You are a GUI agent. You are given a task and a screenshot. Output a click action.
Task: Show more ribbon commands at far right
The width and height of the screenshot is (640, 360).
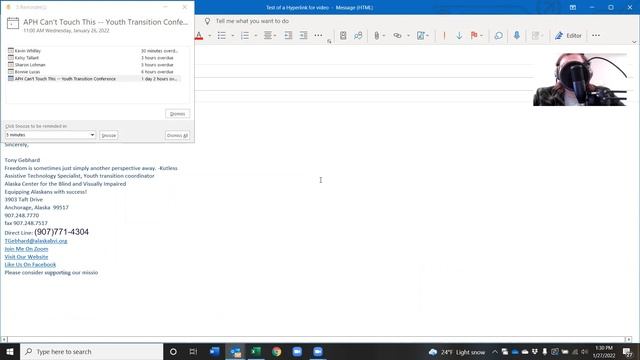click(x=596, y=36)
